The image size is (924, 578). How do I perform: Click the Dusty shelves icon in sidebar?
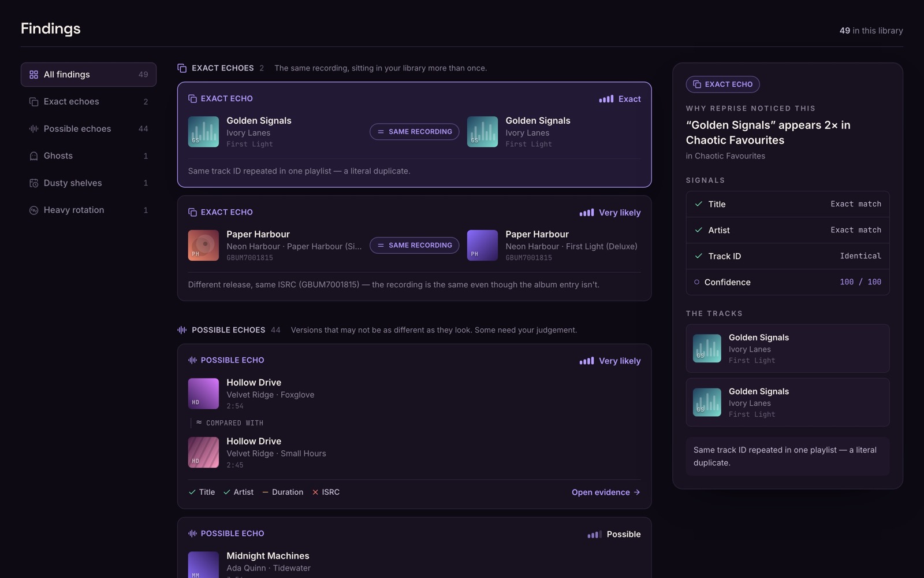(33, 183)
